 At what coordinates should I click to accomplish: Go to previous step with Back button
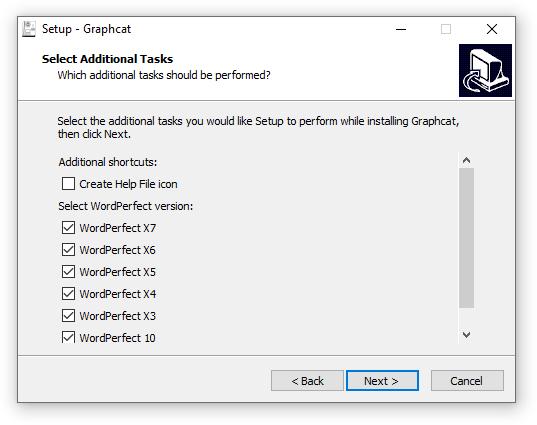coord(307,380)
